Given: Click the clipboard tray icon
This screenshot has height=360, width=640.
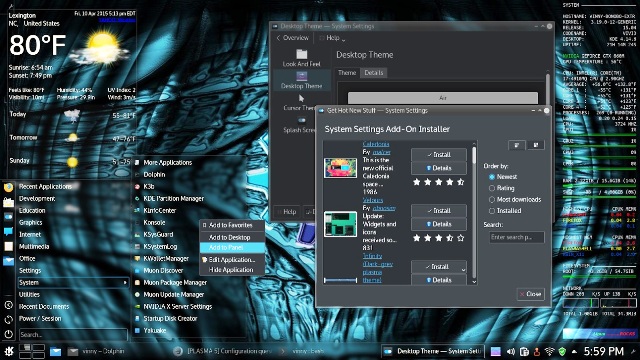Looking at the screenshot, I should (x=524, y=351).
